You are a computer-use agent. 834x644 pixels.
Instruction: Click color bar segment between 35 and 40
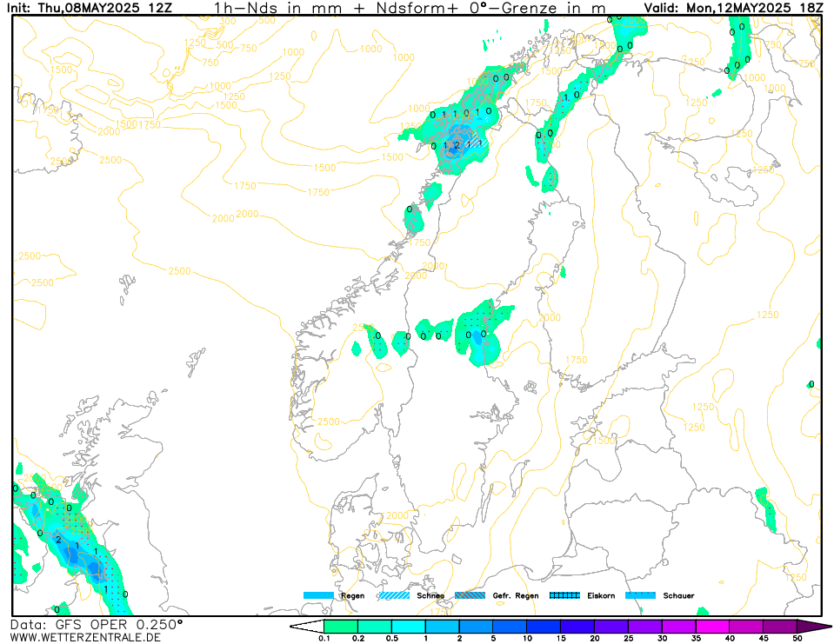coord(713,627)
